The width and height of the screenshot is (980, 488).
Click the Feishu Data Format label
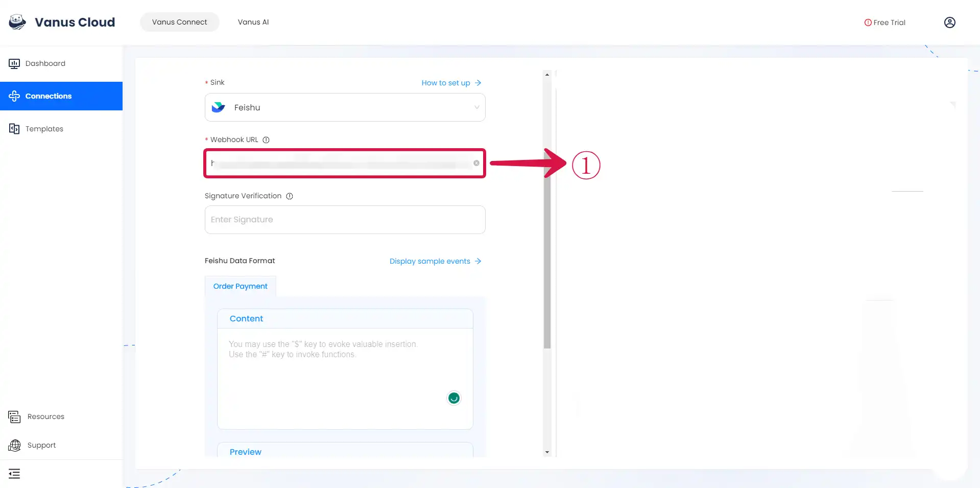(240, 261)
